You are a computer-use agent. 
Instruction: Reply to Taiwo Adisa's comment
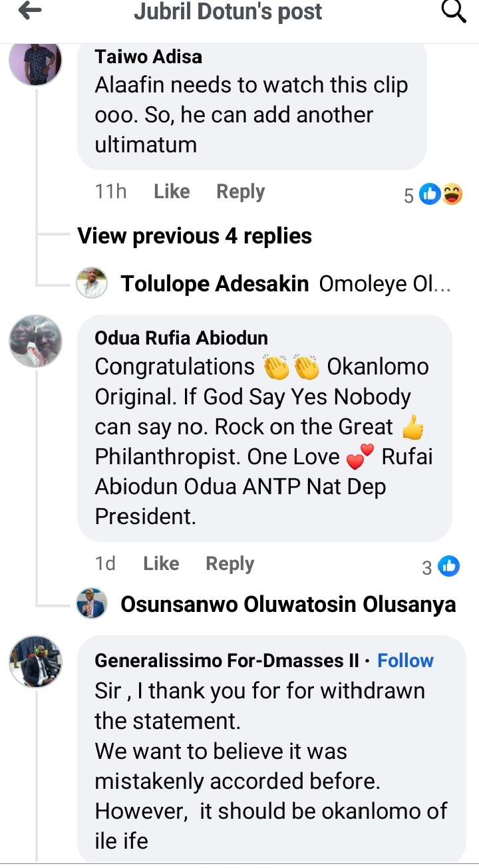(x=240, y=192)
